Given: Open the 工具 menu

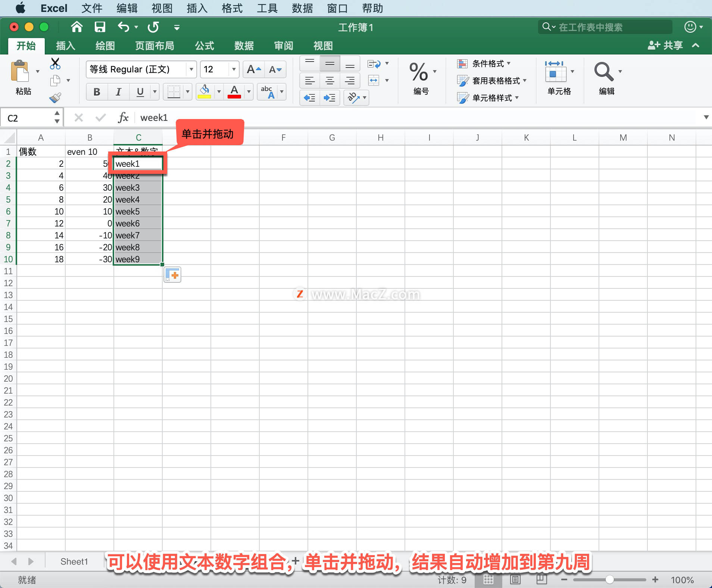Looking at the screenshot, I should pyautogui.click(x=267, y=8).
